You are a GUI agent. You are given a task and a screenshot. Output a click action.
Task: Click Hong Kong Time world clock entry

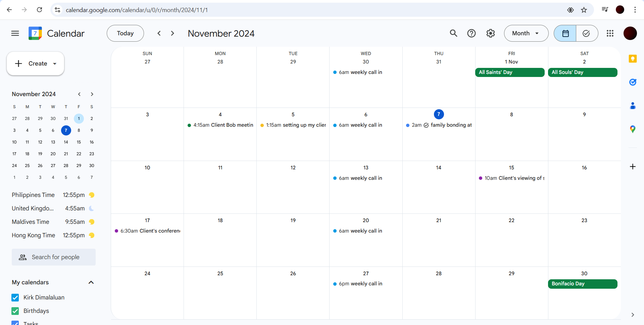point(53,235)
